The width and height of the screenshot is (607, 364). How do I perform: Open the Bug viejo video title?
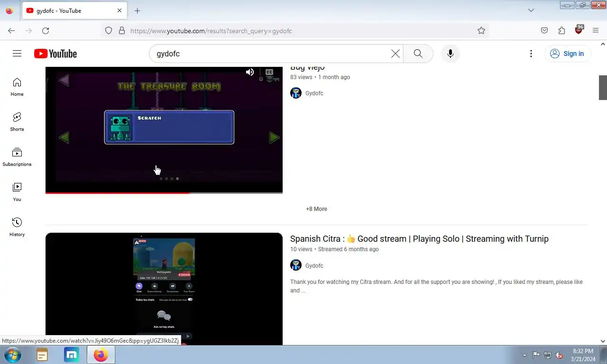(x=307, y=68)
